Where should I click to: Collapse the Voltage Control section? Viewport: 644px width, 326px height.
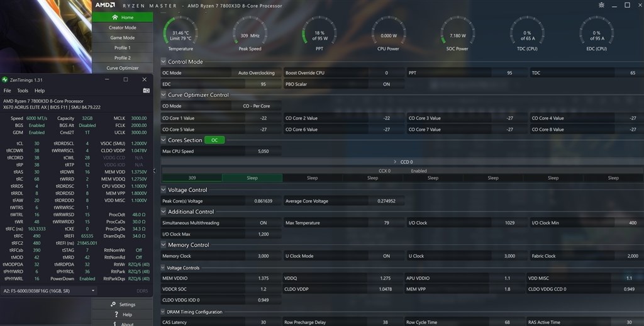(x=164, y=190)
